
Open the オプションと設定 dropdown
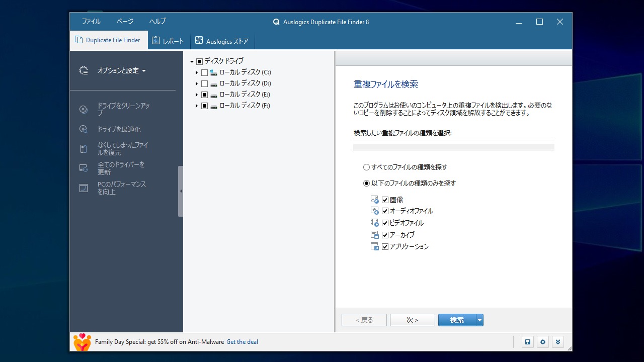pos(122,71)
